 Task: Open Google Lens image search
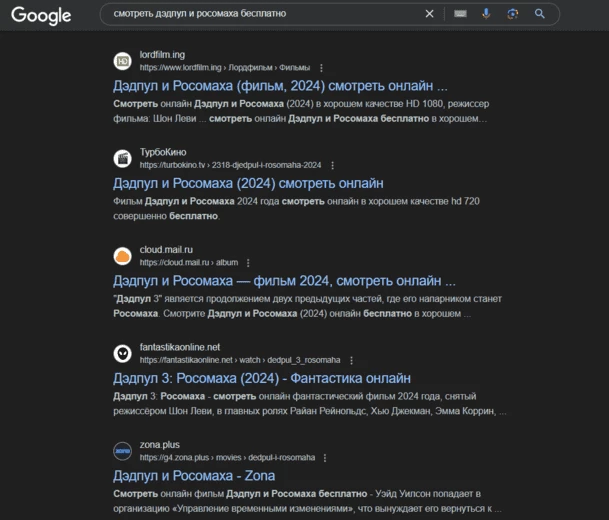coord(513,14)
